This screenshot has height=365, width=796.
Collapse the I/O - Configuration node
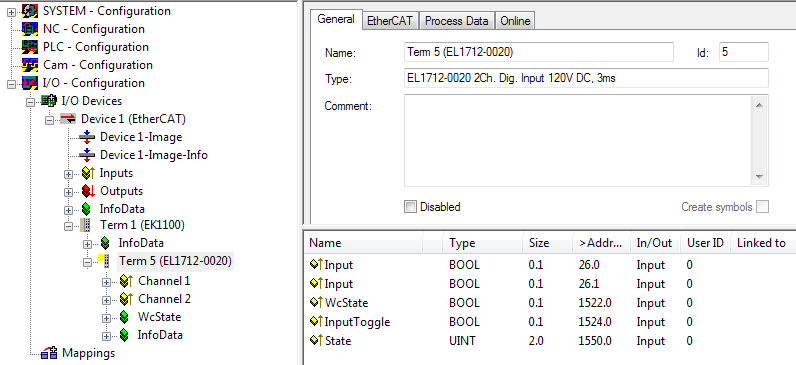pos(11,84)
